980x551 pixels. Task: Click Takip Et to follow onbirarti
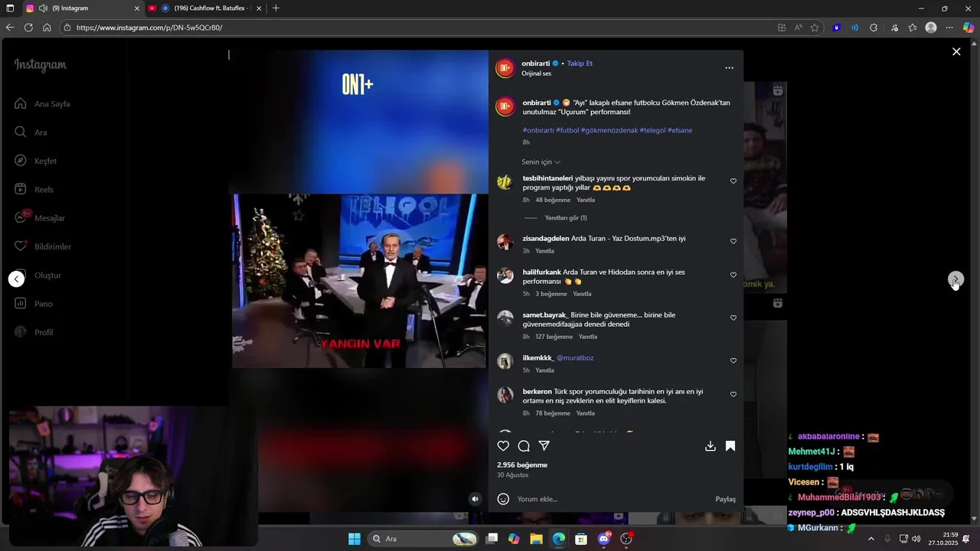point(580,64)
